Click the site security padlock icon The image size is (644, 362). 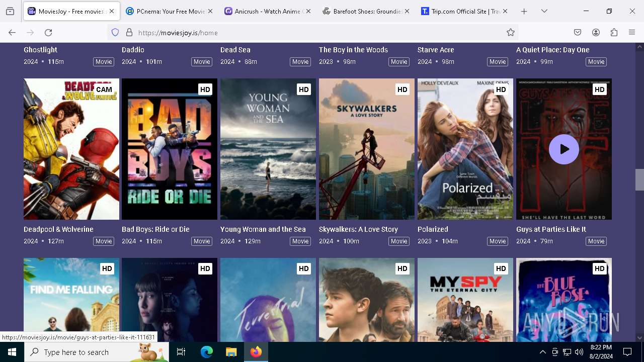tap(129, 32)
